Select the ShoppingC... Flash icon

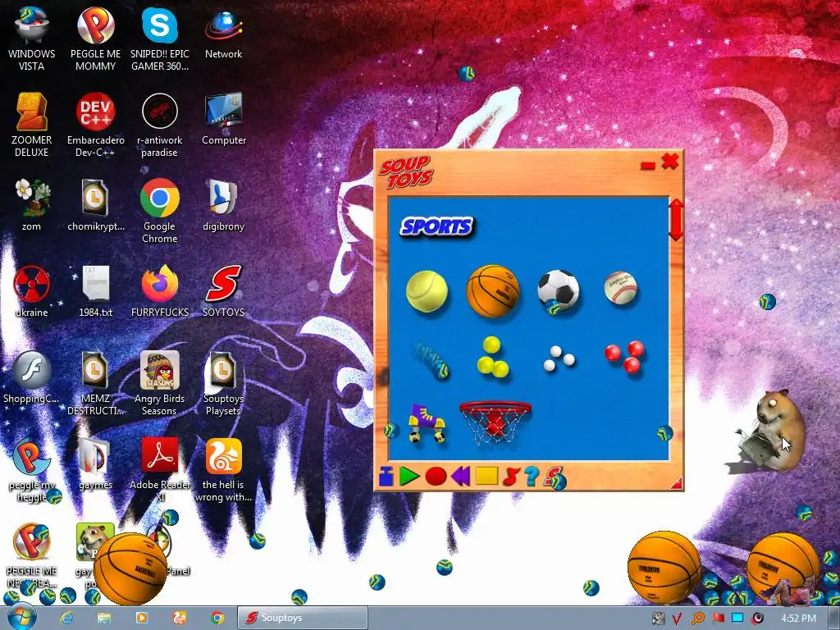(32, 377)
